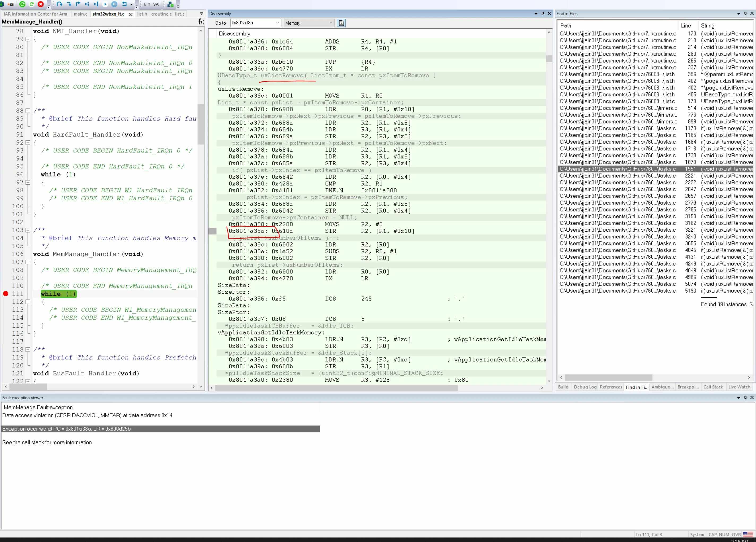Collapse code fold at line 79
This screenshot has width=756, height=542.
pyautogui.click(x=28, y=39)
